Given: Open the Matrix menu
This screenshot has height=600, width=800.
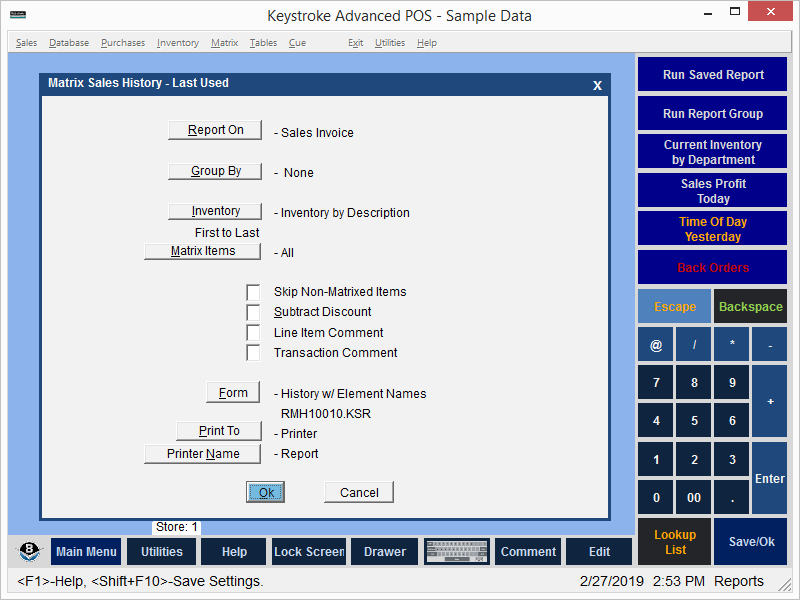Looking at the screenshot, I should 224,43.
